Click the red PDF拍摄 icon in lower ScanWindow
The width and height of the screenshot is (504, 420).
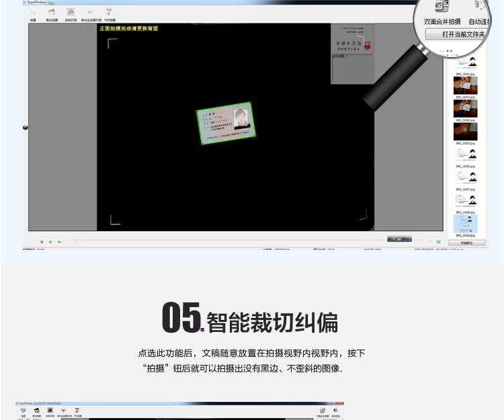tap(77, 411)
